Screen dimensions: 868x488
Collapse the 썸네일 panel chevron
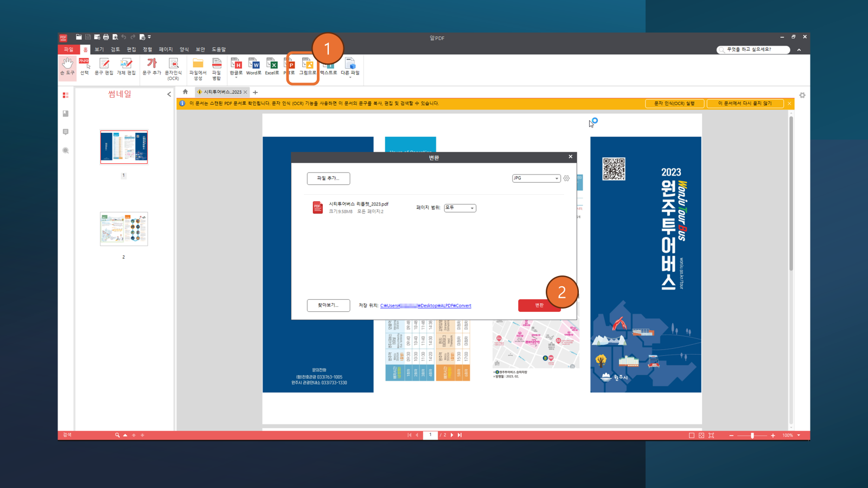(x=169, y=94)
